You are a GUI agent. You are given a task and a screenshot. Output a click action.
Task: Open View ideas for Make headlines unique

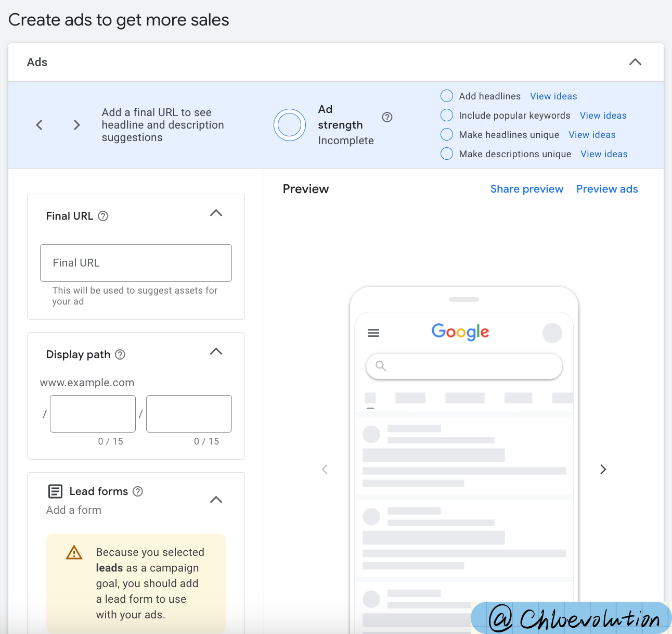[592, 135]
